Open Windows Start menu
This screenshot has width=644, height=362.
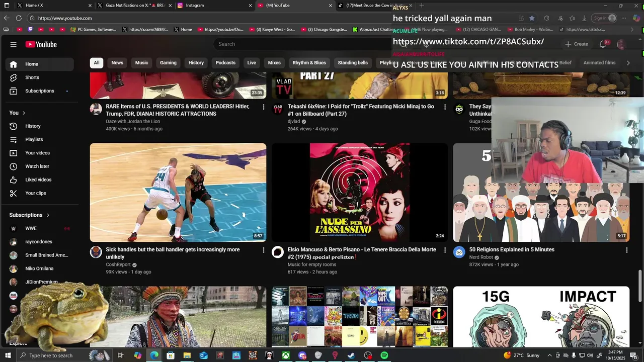8,355
